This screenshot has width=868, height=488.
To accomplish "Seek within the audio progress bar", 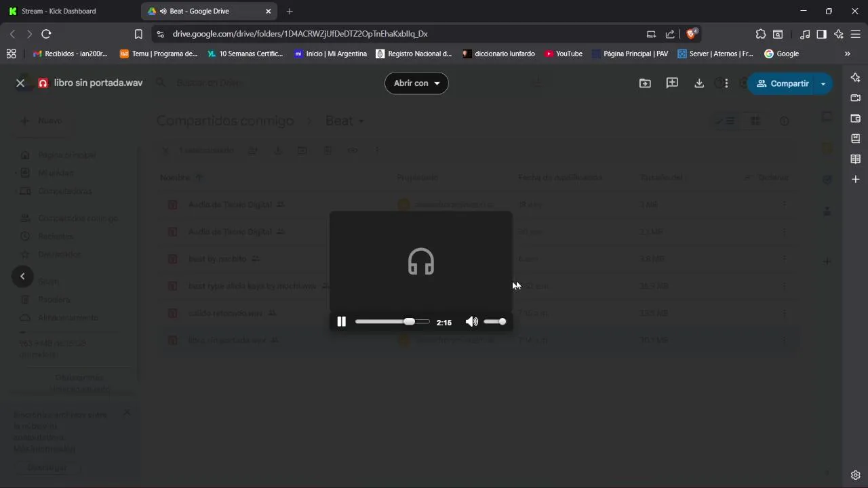I will pos(392,322).
